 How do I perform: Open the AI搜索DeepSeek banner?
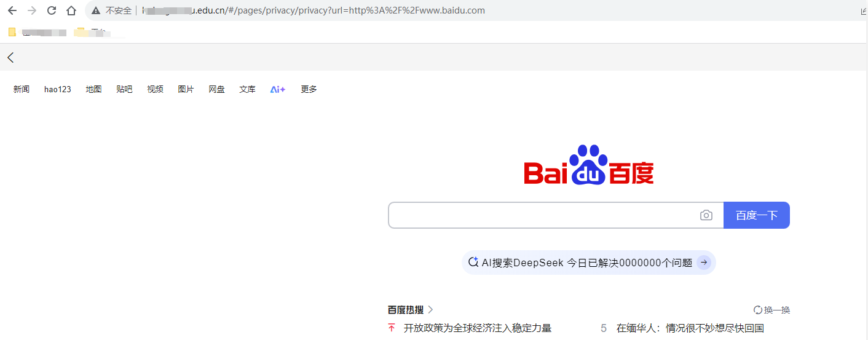point(589,263)
